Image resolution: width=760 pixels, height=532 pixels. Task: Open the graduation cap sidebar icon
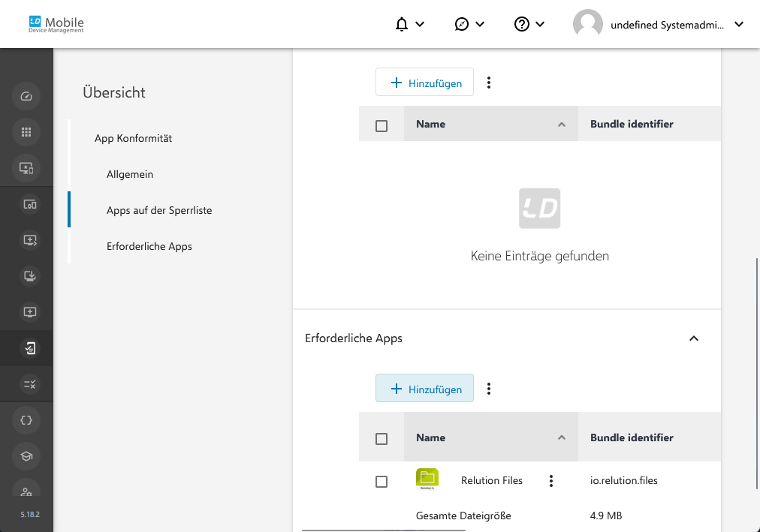[x=26, y=456]
